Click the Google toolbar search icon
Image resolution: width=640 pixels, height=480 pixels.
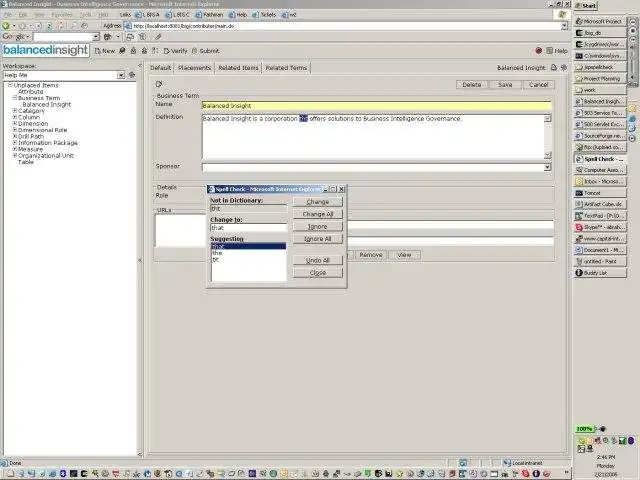click(108, 37)
